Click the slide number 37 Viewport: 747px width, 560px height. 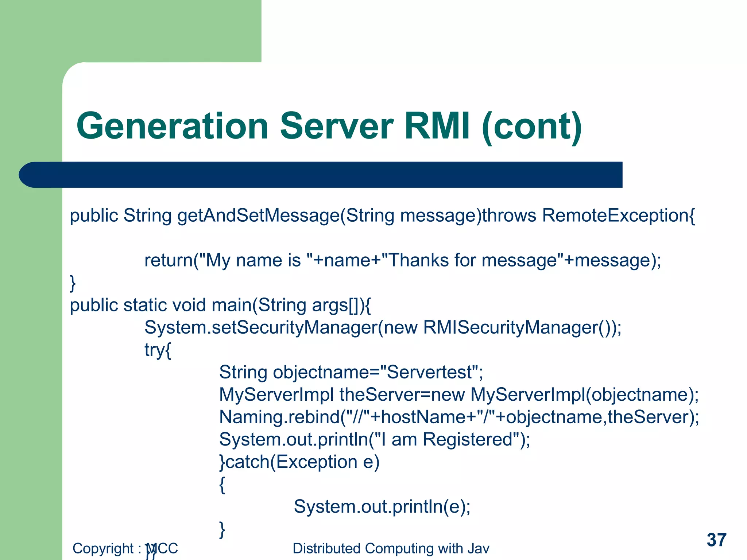[x=716, y=540]
